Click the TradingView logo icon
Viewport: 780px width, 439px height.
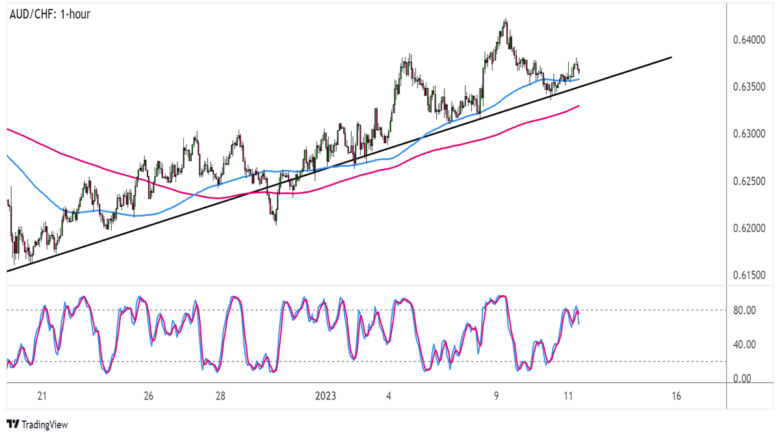coord(14,425)
